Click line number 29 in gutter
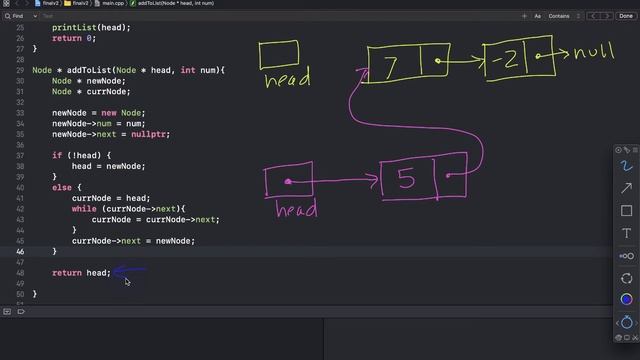Screen dimensions: 640x360 [20, 70]
